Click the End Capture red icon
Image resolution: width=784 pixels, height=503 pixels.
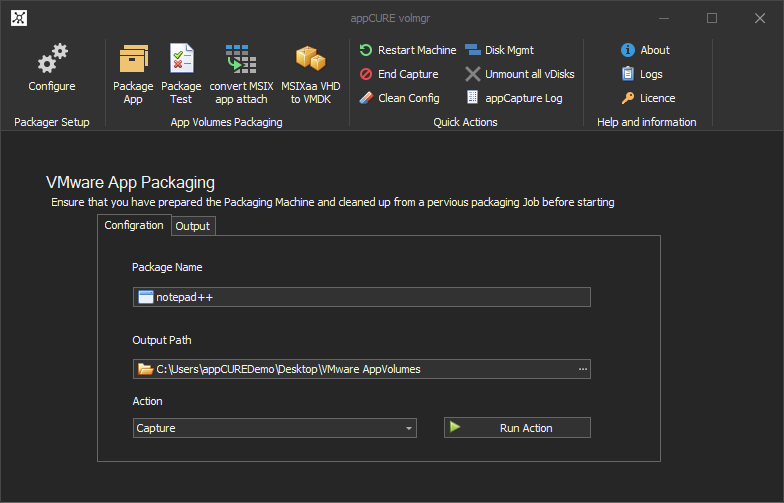[366, 74]
